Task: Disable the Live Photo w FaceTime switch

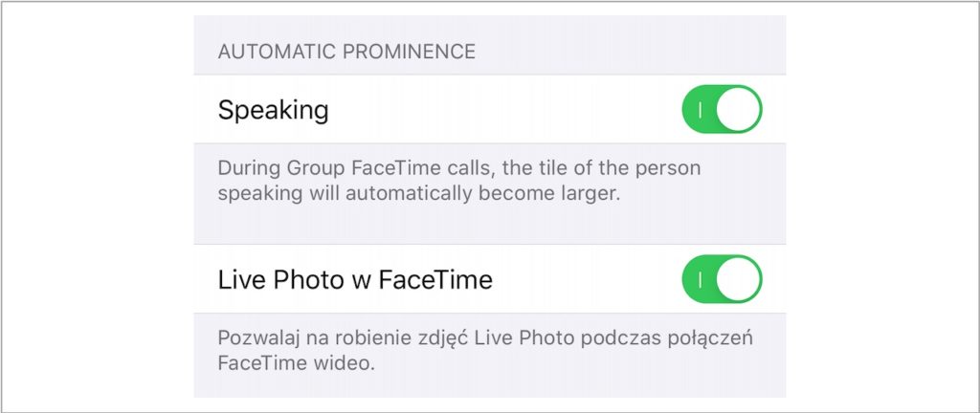Action: (722, 279)
